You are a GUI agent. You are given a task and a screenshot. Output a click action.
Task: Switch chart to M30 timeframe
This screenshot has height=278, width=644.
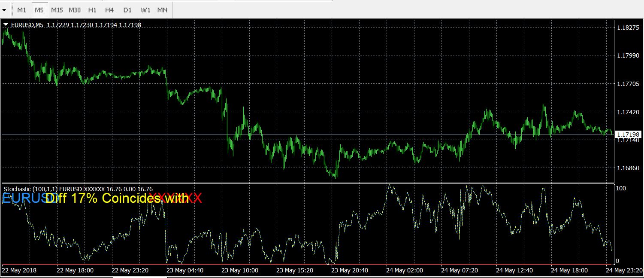click(74, 9)
